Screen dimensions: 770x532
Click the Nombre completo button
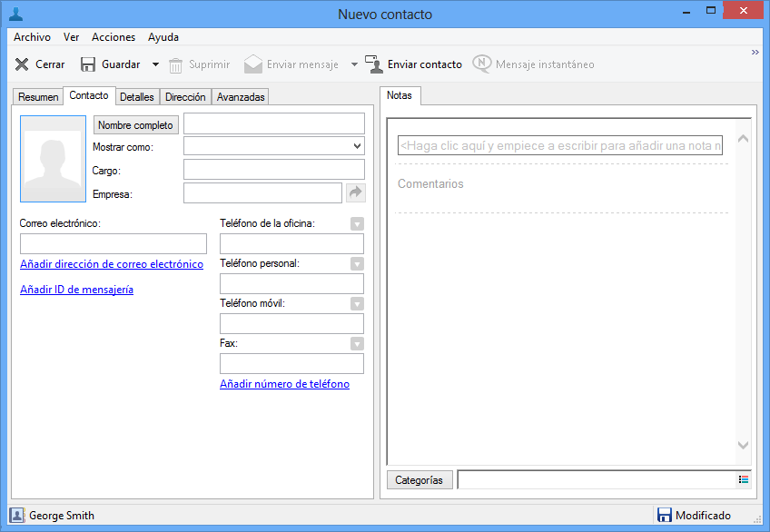click(135, 125)
